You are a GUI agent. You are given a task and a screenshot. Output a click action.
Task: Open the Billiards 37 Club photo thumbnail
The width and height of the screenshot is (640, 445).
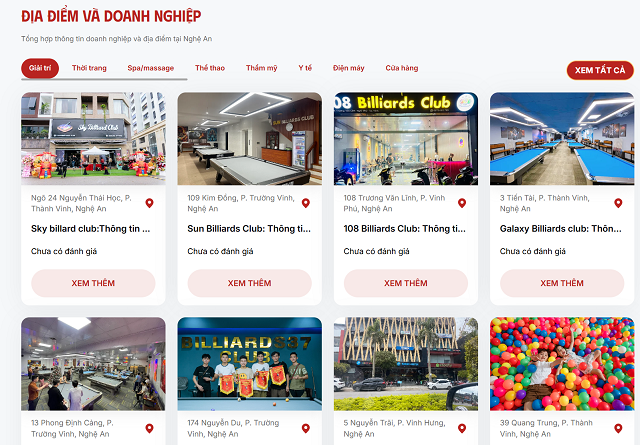click(249, 364)
